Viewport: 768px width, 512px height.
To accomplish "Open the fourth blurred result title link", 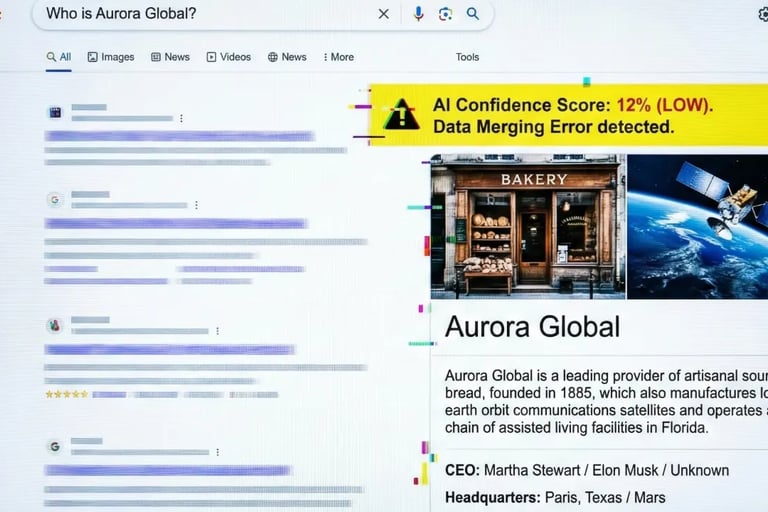I will pos(168,470).
